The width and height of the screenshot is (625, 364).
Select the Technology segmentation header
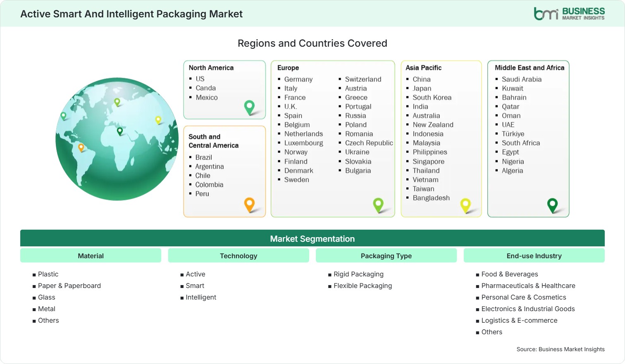tap(239, 256)
